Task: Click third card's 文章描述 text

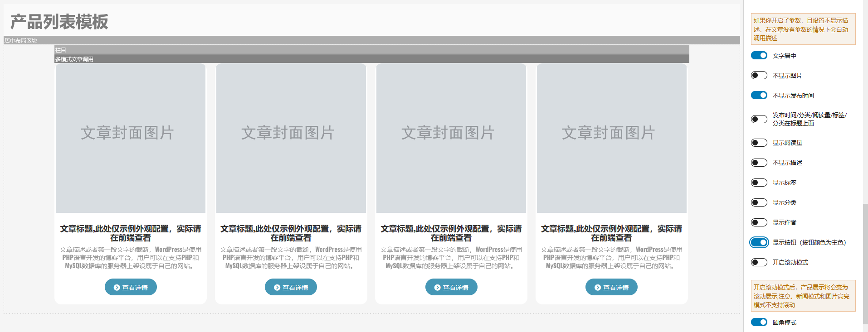Action: [x=451, y=258]
